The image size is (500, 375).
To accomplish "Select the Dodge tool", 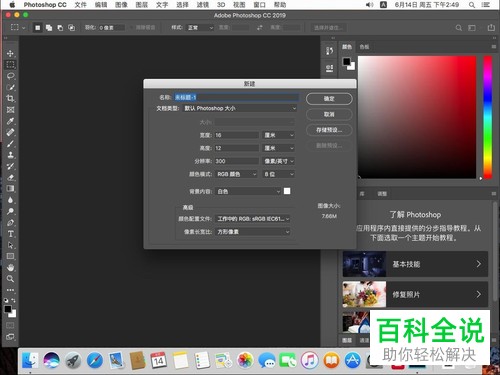I will coord(10,211).
